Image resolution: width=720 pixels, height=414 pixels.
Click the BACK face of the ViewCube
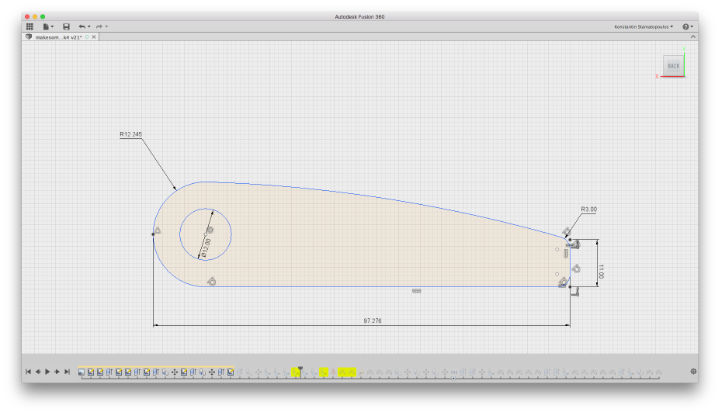673,66
